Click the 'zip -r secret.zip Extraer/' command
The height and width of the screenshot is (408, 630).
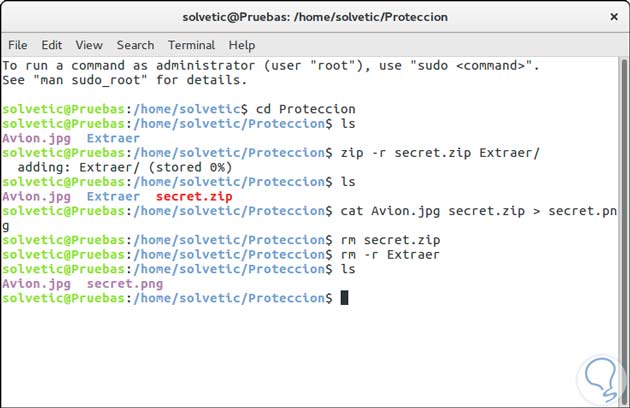(x=439, y=153)
